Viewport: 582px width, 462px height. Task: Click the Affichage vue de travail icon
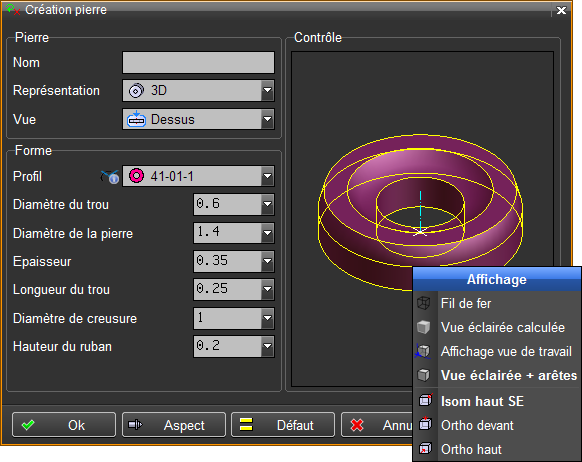[423, 351]
